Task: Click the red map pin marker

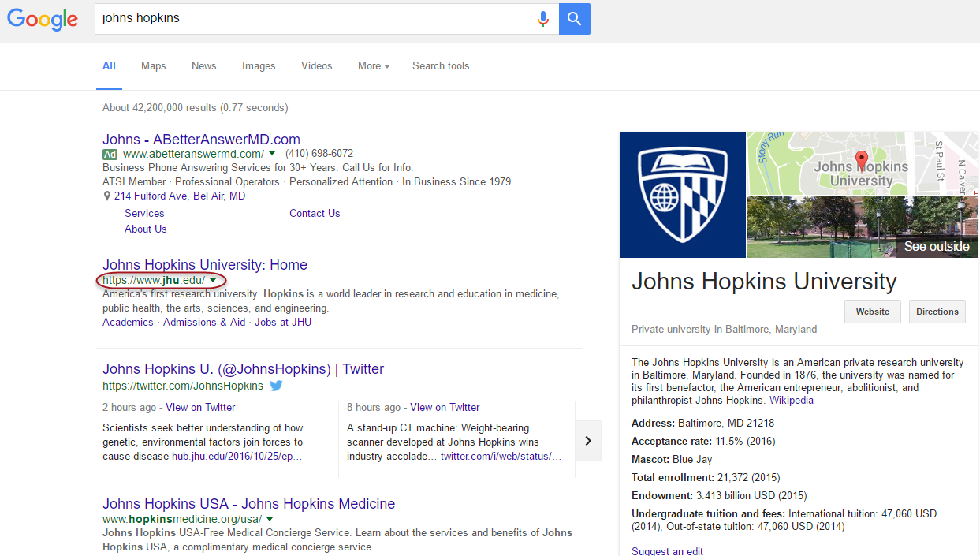Action: (x=861, y=159)
